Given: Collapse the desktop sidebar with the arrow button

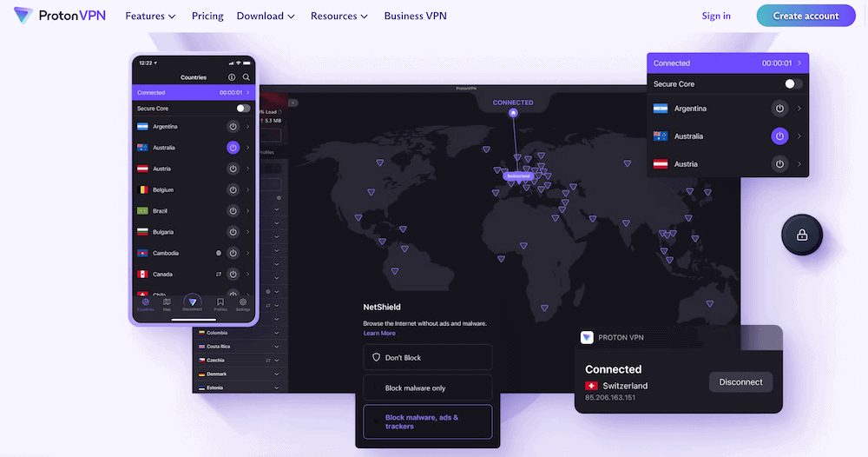Looking at the screenshot, I should (x=293, y=103).
